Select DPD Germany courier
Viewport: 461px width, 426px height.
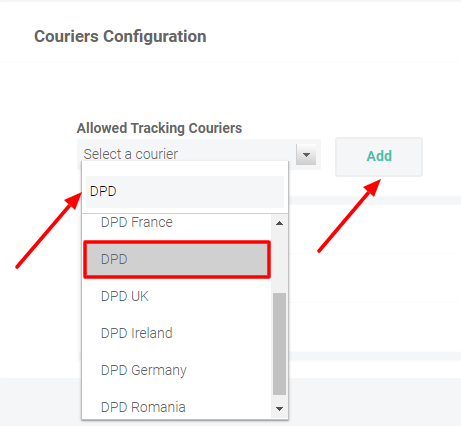click(177, 370)
